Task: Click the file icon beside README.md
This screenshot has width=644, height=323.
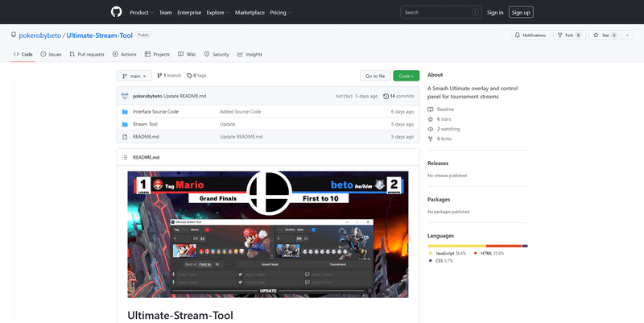Action: [125, 137]
